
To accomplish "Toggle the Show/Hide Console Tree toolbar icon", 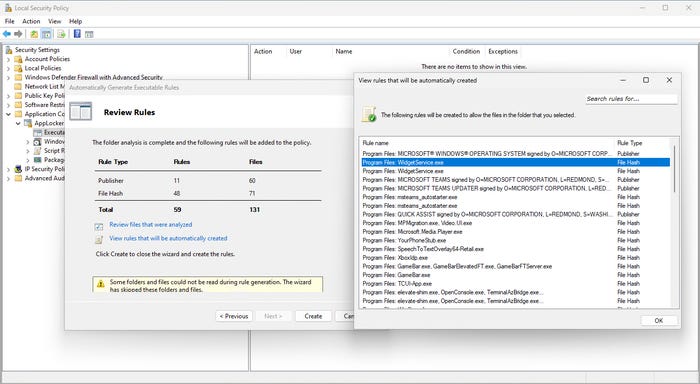I will point(46,34).
